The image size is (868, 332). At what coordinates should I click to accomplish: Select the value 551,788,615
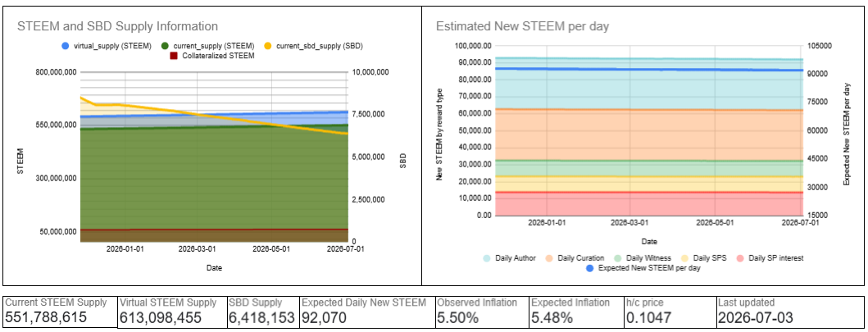pyautogui.click(x=48, y=317)
